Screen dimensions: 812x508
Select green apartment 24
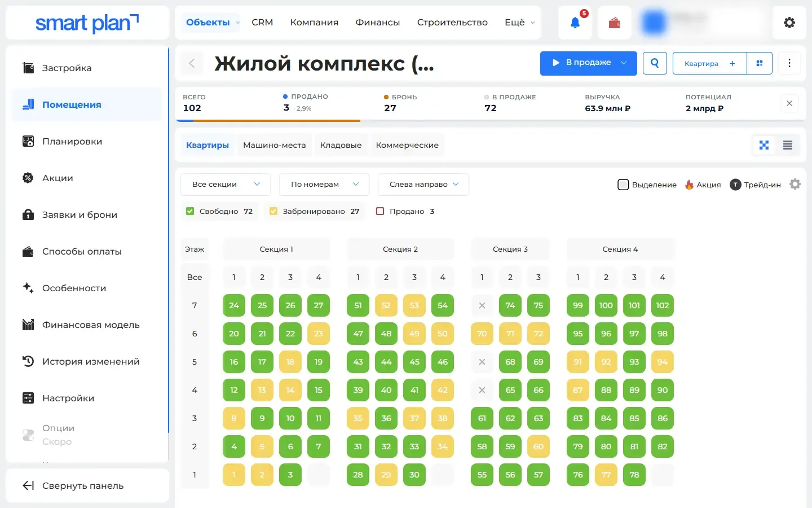point(234,305)
